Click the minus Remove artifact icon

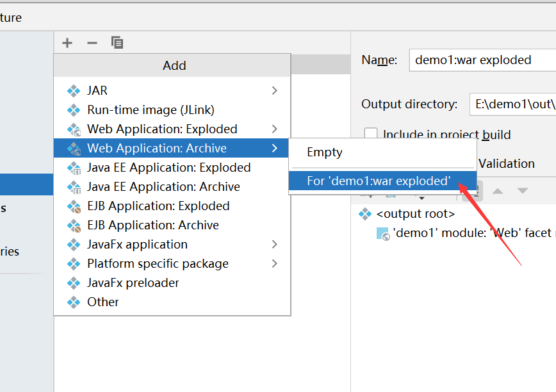coord(92,43)
